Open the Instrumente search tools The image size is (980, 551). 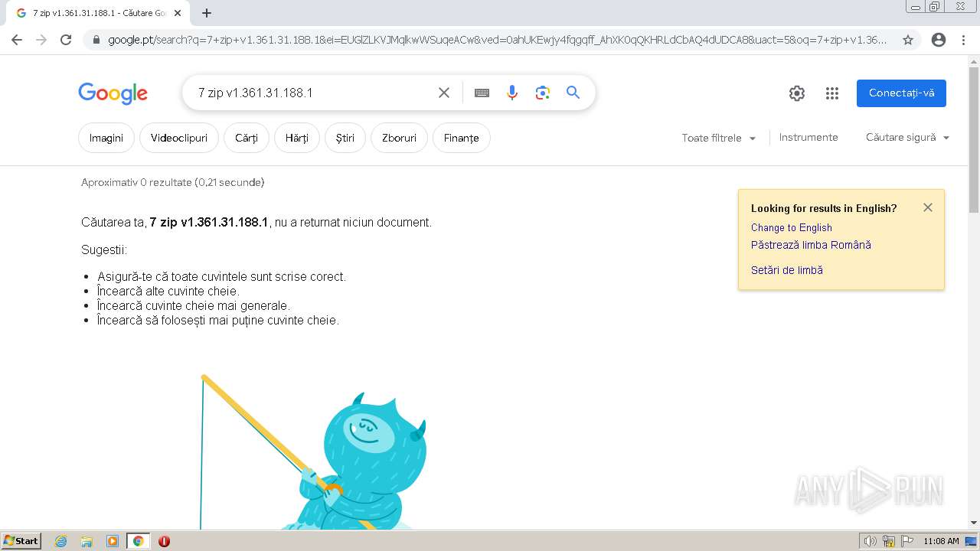[808, 138]
